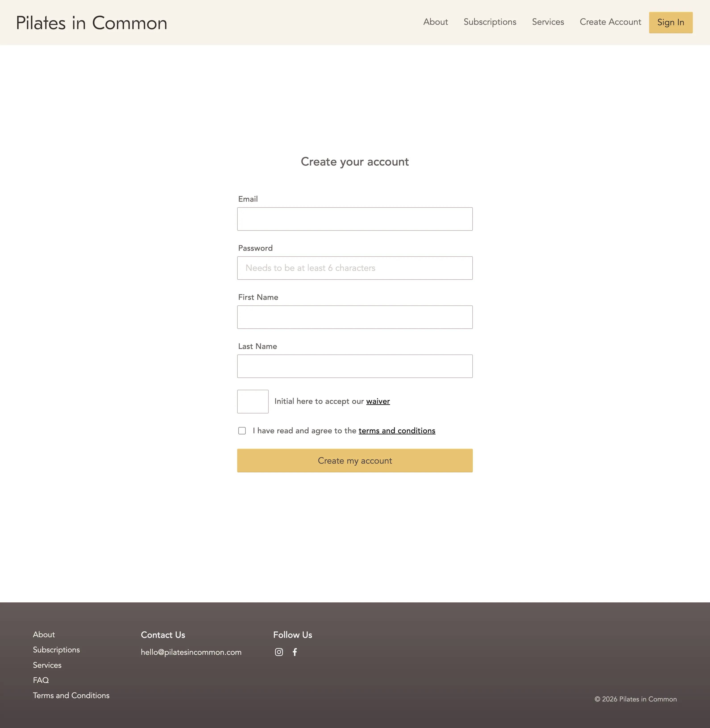Image resolution: width=710 pixels, height=728 pixels.
Task: Open footer Terms and Conditions link
Action: coord(71,696)
